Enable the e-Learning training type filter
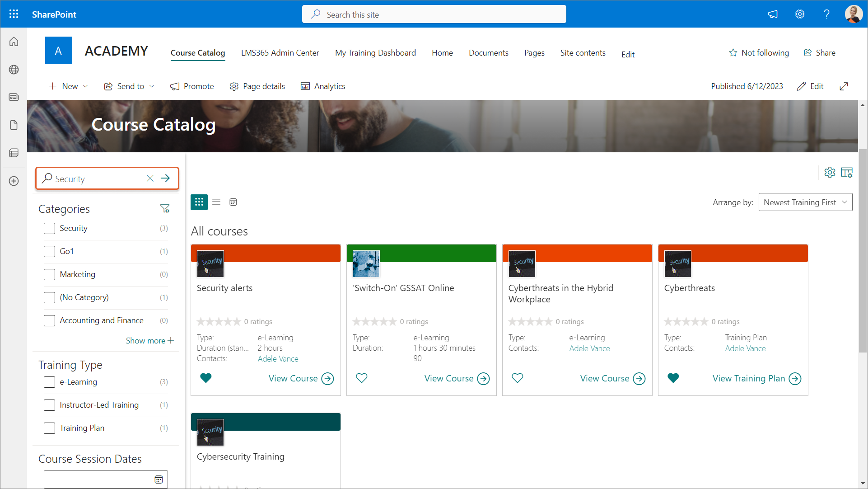The height and width of the screenshot is (489, 868). (x=49, y=382)
